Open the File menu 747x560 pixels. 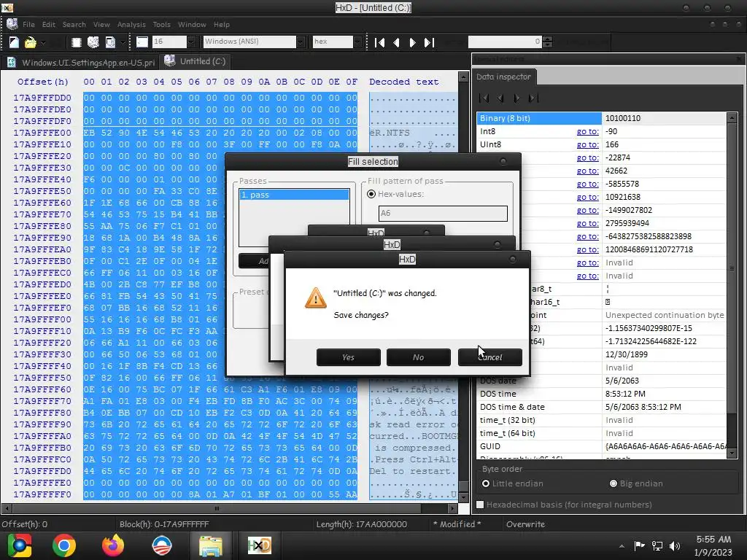[x=28, y=24]
